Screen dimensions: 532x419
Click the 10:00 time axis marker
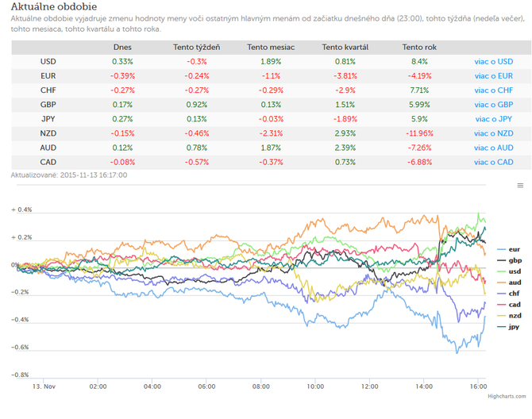pyautogui.click(x=315, y=386)
